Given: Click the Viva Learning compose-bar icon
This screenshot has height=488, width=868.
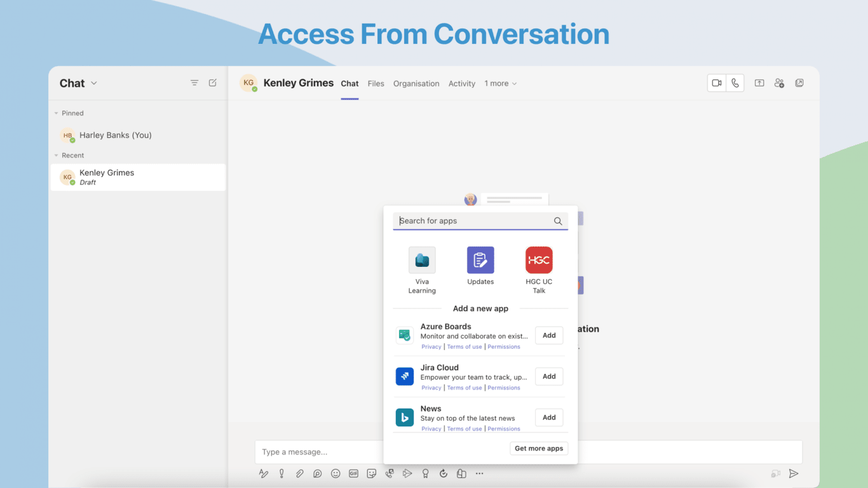Looking at the screenshot, I should [461, 473].
